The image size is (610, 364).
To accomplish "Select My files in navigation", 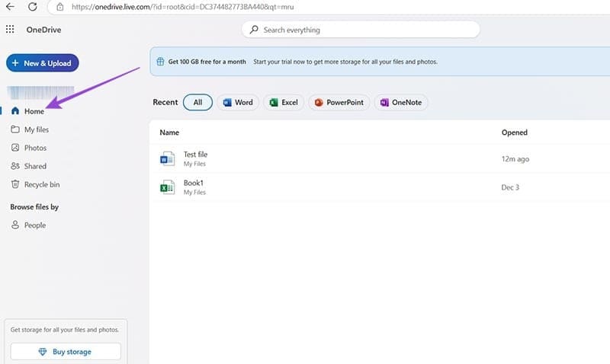I will tap(36, 129).
